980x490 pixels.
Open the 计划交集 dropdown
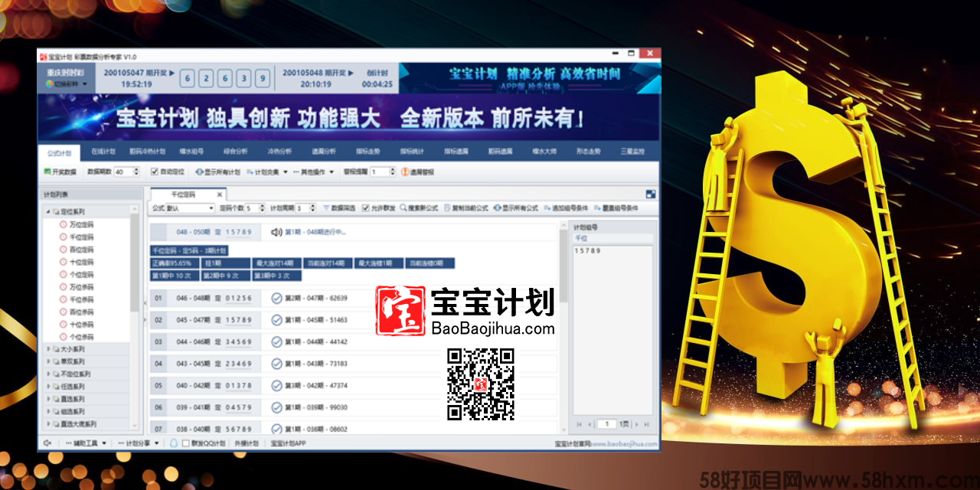(x=267, y=172)
